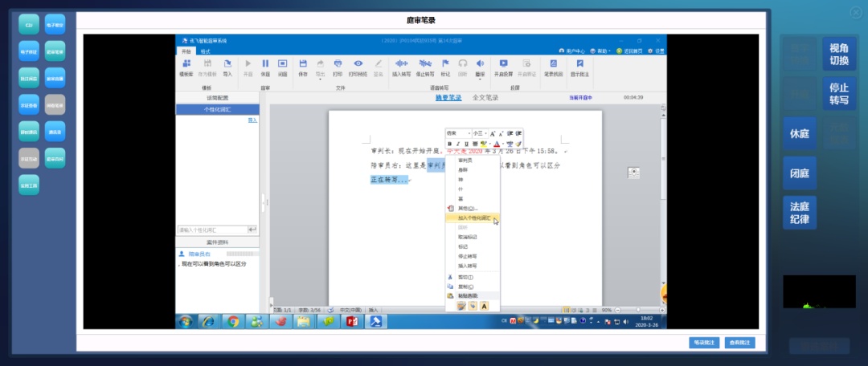
Task: Click the PowerPoint icon in the taskbar
Action: (x=353, y=321)
